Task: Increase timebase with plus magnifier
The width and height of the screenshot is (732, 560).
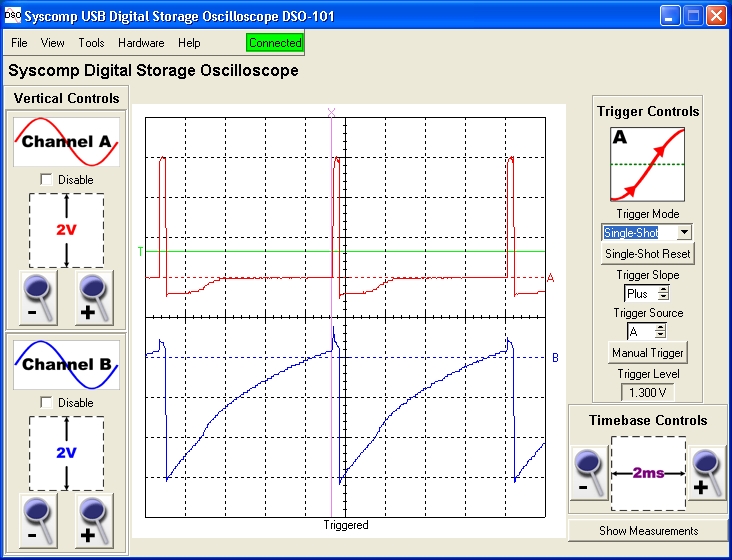Action: click(707, 473)
